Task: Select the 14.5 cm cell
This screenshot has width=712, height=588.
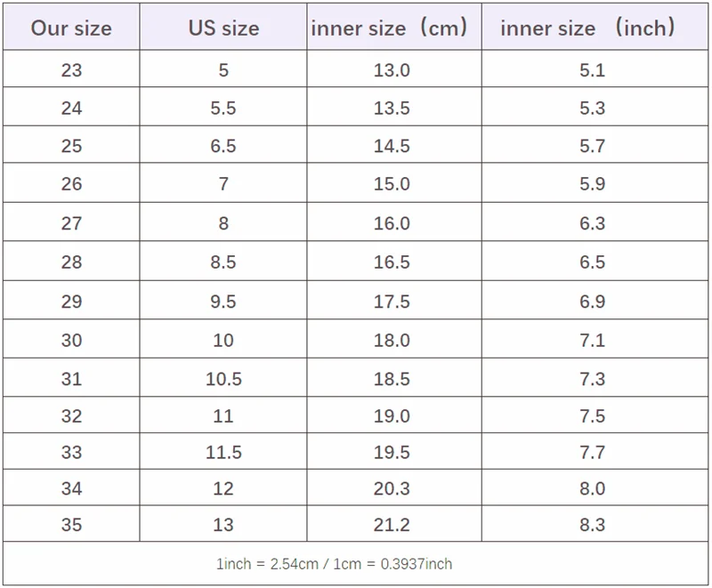Action: pyautogui.click(x=394, y=145)
